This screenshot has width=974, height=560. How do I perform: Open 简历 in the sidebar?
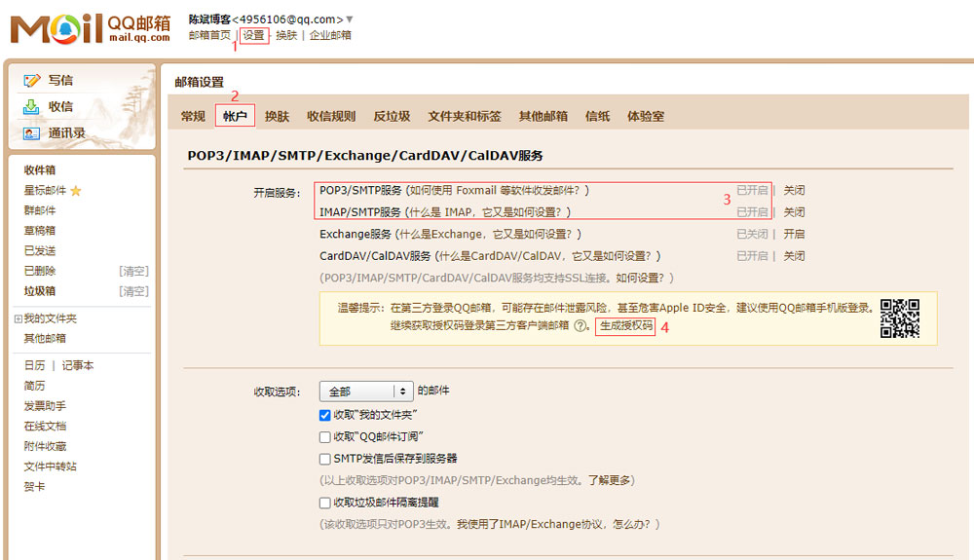[x=35, y=387]
